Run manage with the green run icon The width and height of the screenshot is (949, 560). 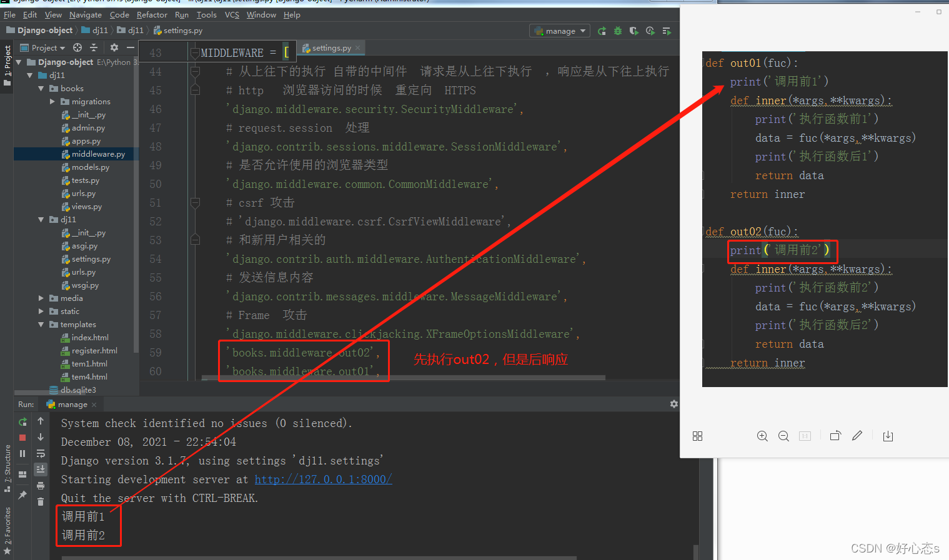(x=602, y=31)
